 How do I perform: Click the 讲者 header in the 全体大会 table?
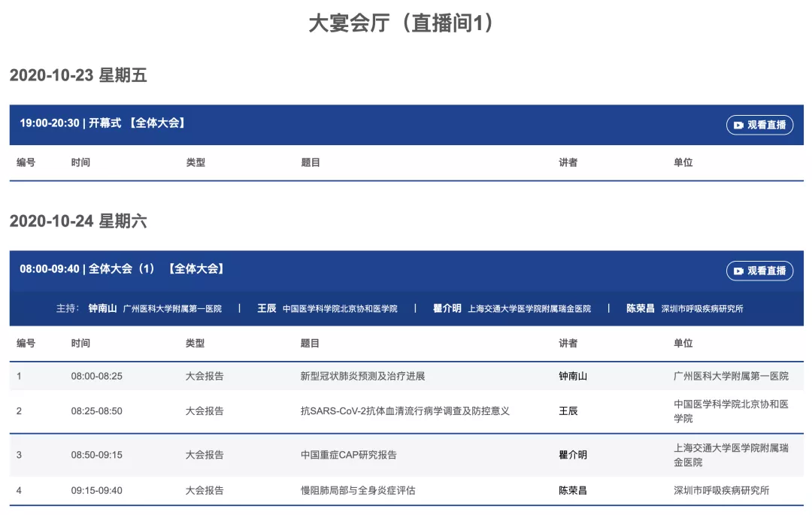tap(568, 343)
